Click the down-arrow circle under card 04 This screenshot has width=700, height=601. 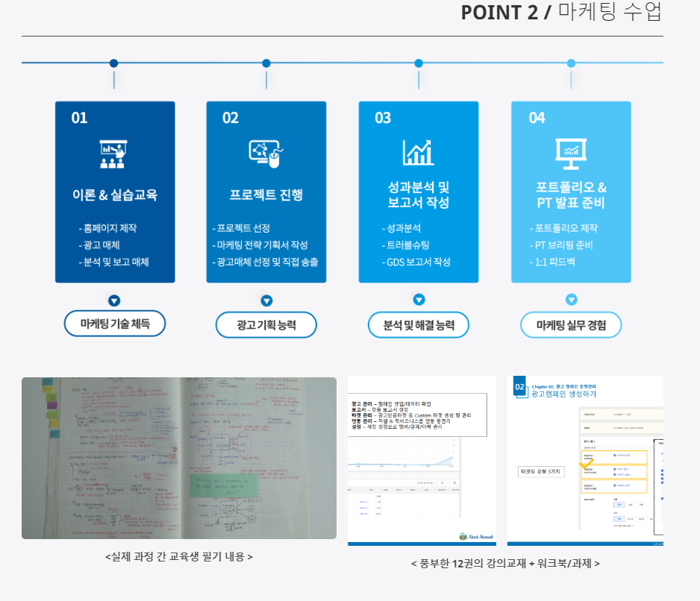click(572, 300)
